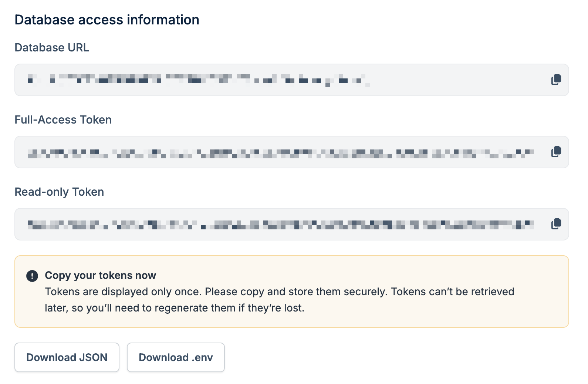This screenshot has width=588, height=384.
Task: Click the Download .env button
Action: pyautogui.click(x=176, y=357)
